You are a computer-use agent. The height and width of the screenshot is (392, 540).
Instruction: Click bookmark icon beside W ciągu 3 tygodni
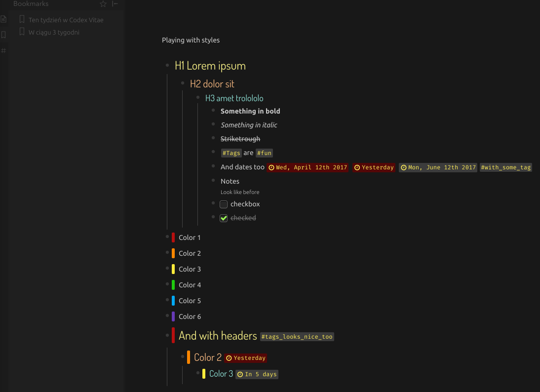22,32
